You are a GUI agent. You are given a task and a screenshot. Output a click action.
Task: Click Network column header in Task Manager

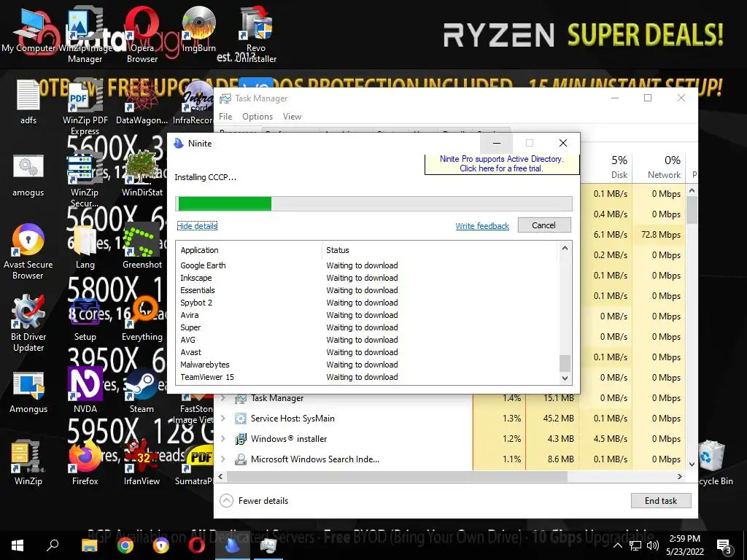coord(659,167)
